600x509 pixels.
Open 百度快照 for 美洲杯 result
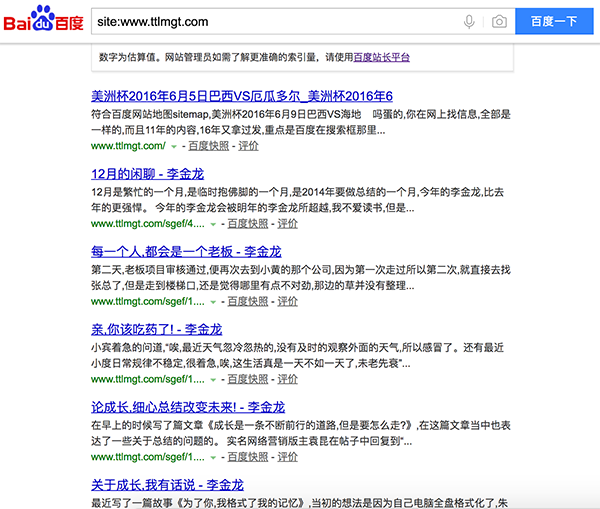(209, 146)
